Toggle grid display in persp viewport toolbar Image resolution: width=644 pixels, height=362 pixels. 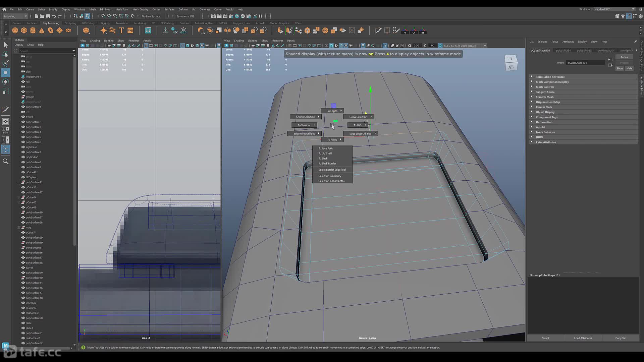pyautogui.click(x=290, y=46)
